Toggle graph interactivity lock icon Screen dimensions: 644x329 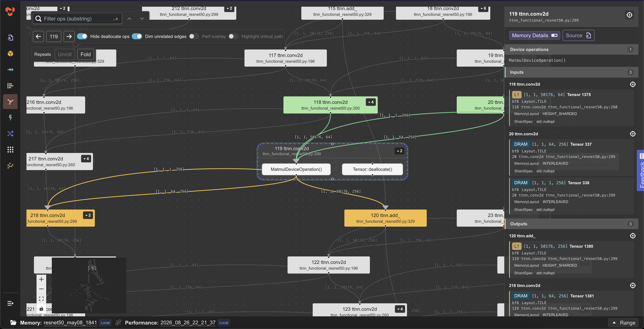click(x=42, y=309)
